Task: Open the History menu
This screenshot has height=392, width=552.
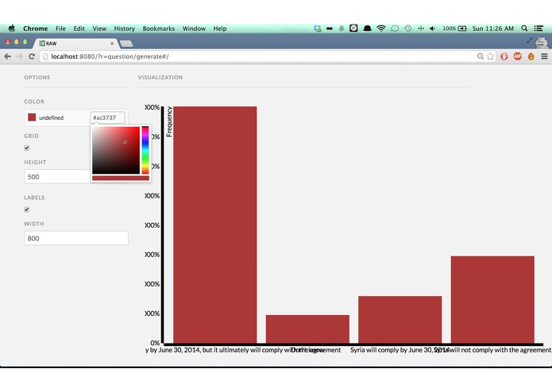Action: click(x=124, y=29)
